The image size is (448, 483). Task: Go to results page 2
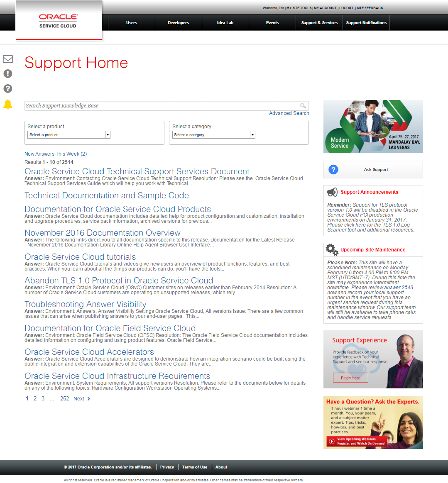tap(35, 399)
